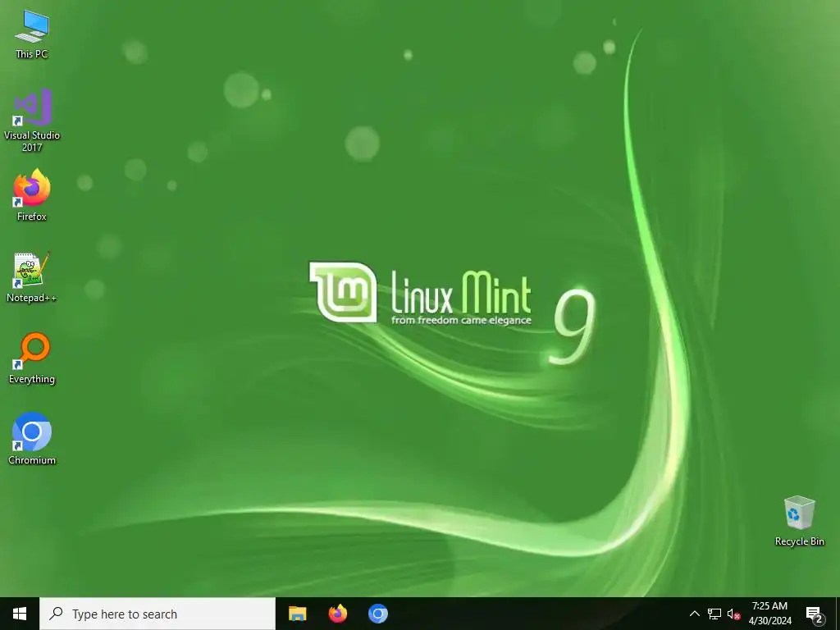Open File Explorer from the taskbar
This screenshot has width=840, height=630.
297,614
